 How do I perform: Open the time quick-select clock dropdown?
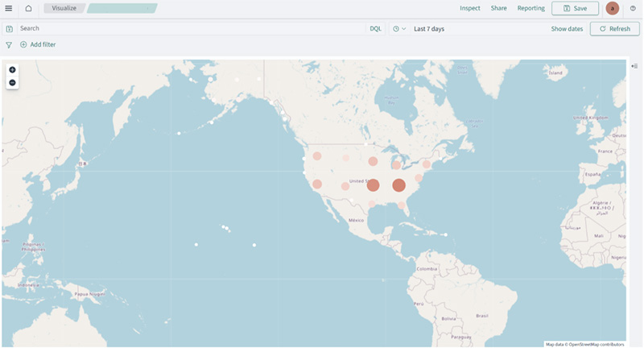tap(398, 29)
